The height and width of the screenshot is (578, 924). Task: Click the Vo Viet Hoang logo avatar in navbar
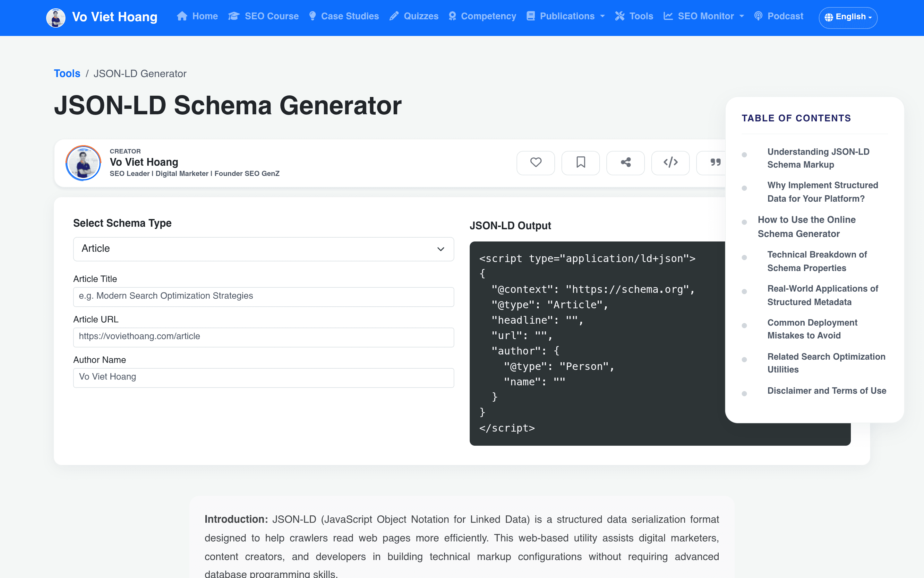tap(56, 17)
